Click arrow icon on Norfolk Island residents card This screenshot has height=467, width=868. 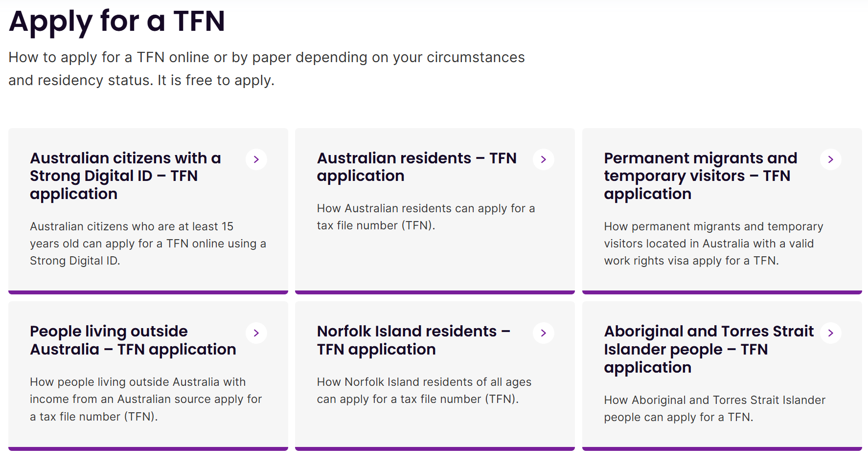(543, 333)
